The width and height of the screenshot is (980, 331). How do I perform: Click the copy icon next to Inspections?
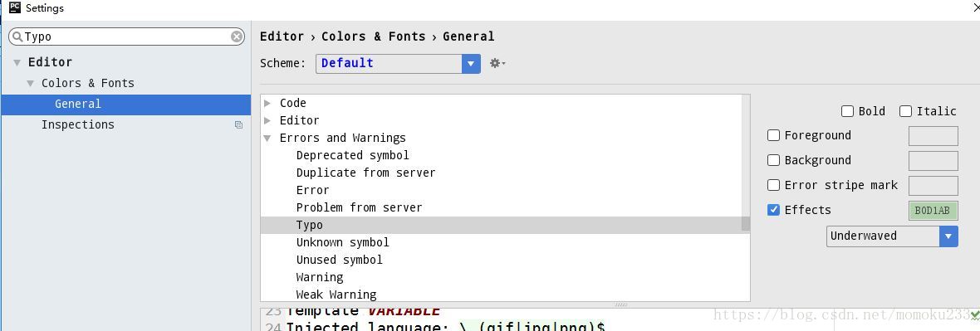pos(238,125)
